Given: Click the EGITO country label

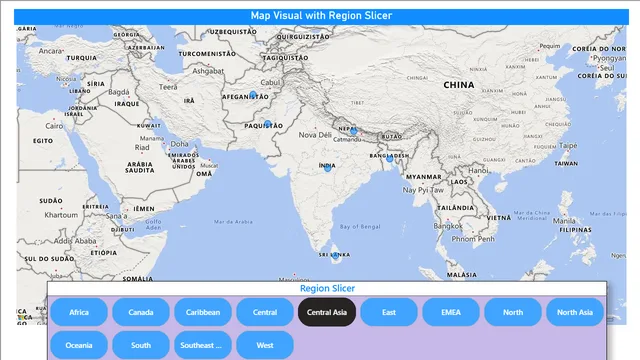Looking at the screenshot, I should [x=43, y=141].
